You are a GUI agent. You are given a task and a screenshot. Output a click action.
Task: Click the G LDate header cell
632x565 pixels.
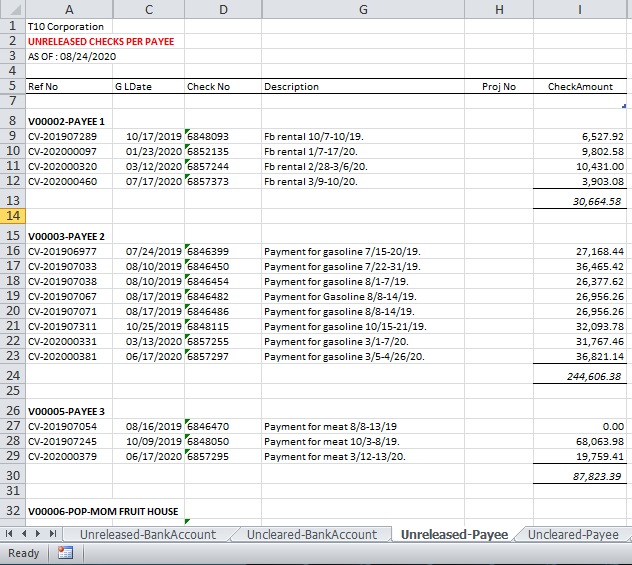point(149,86)
